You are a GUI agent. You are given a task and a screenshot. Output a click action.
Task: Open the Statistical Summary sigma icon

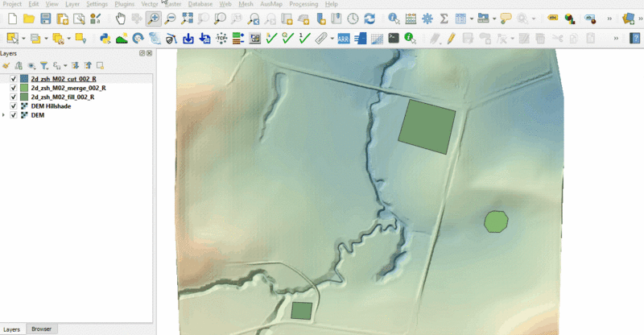point(444,18)
